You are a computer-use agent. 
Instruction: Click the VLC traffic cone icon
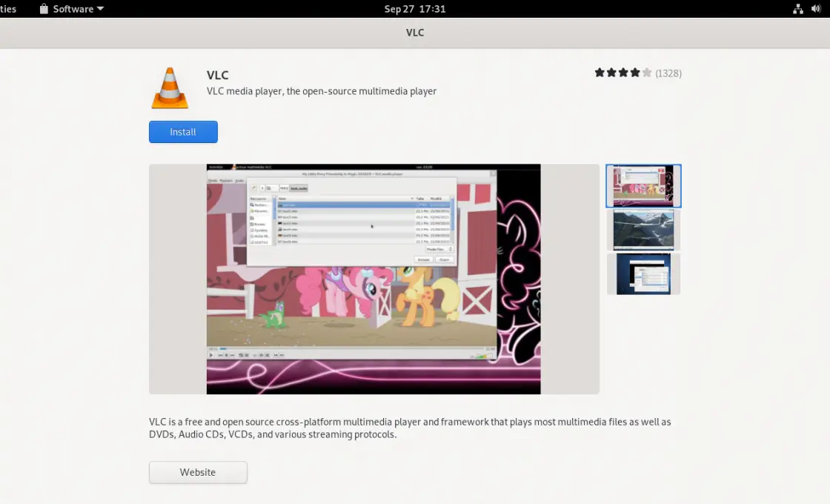[170, 88]
